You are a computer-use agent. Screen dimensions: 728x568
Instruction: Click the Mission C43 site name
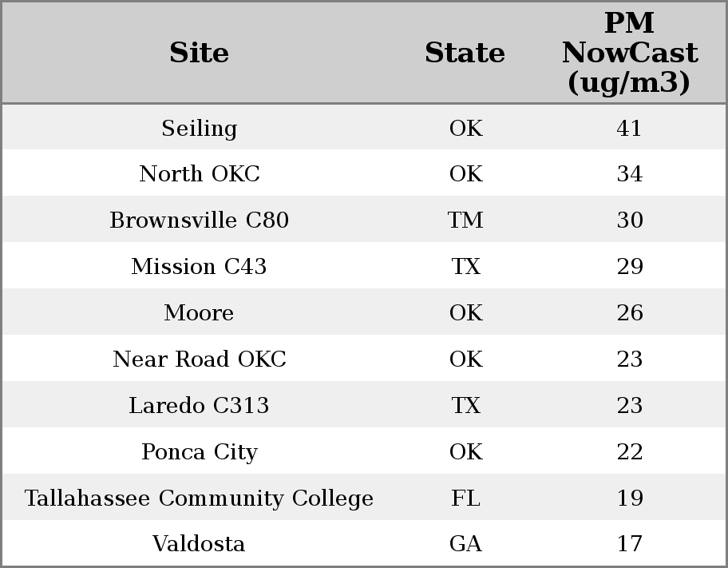[x=199, y=267]
